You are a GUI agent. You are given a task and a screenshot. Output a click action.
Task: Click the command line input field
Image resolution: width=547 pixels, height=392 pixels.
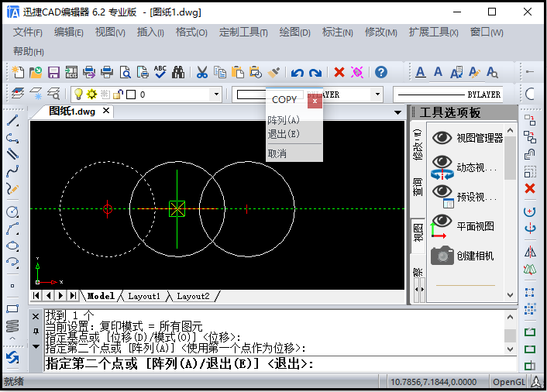coord(280,364)
